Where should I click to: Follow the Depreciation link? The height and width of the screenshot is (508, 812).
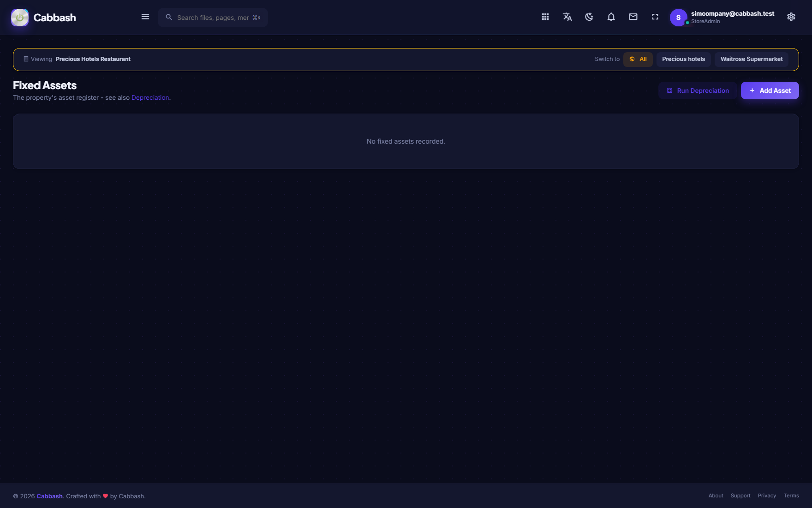(150, 98)
